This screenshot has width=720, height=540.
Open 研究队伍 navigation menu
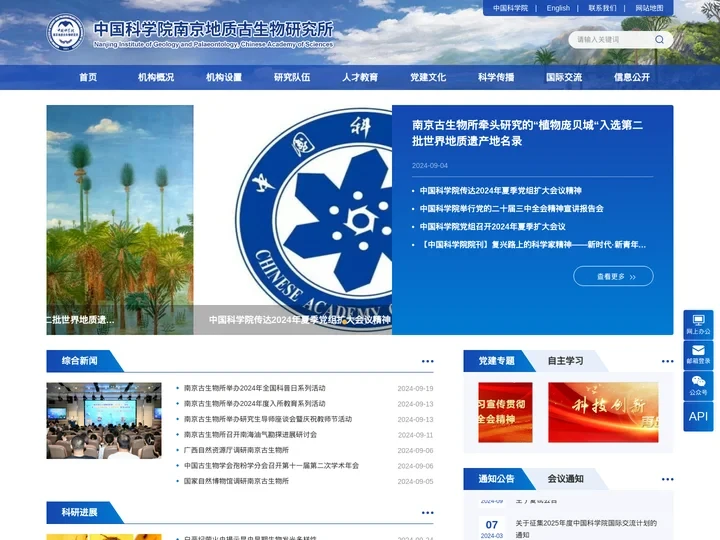(x=292, y=77)
